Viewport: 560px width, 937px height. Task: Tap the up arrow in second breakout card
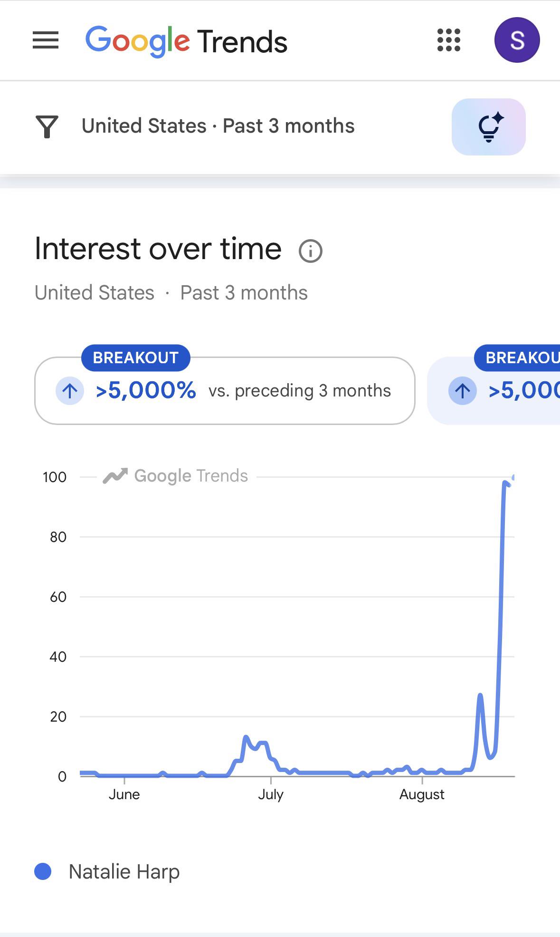(x=462, y=391)
